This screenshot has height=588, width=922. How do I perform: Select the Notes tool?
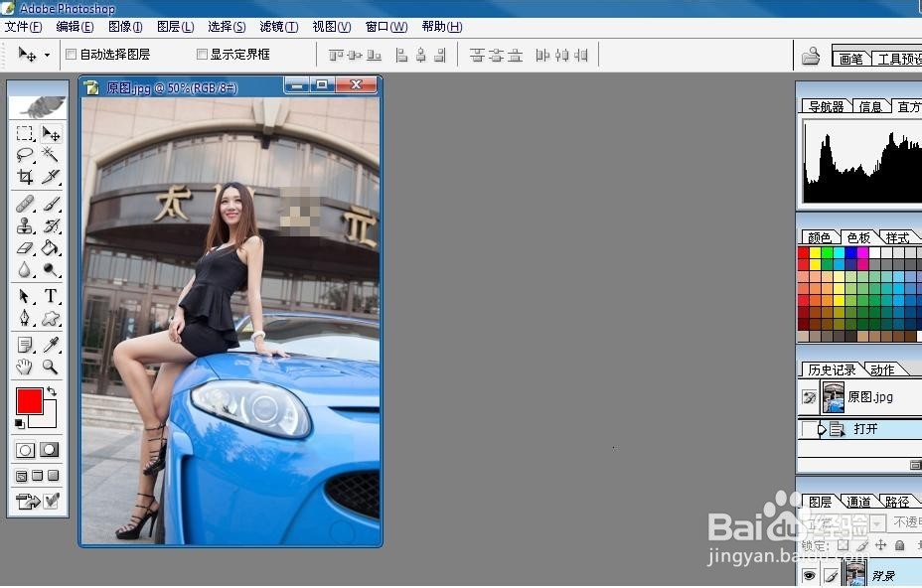click(x=25, y=345)
